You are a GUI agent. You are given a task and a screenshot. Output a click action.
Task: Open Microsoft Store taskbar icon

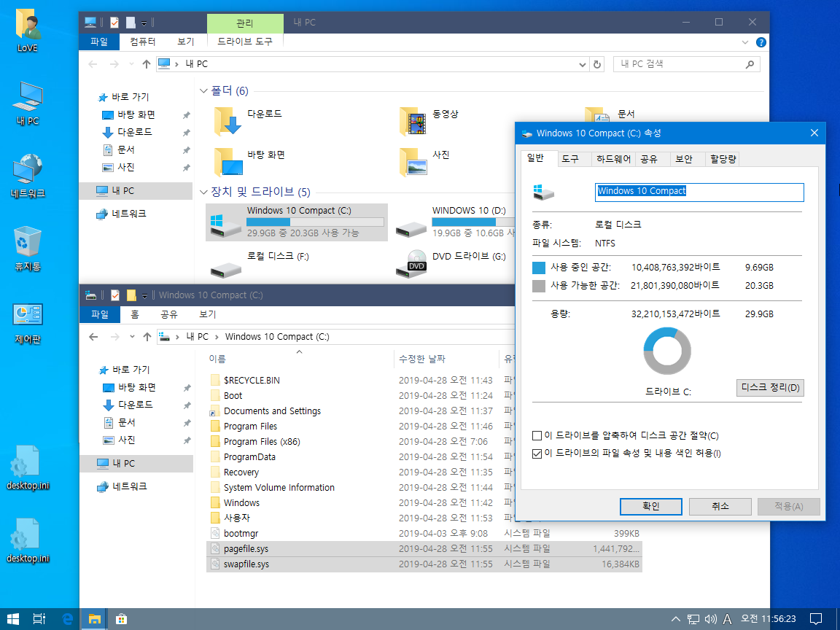click(x=121, y=619)
